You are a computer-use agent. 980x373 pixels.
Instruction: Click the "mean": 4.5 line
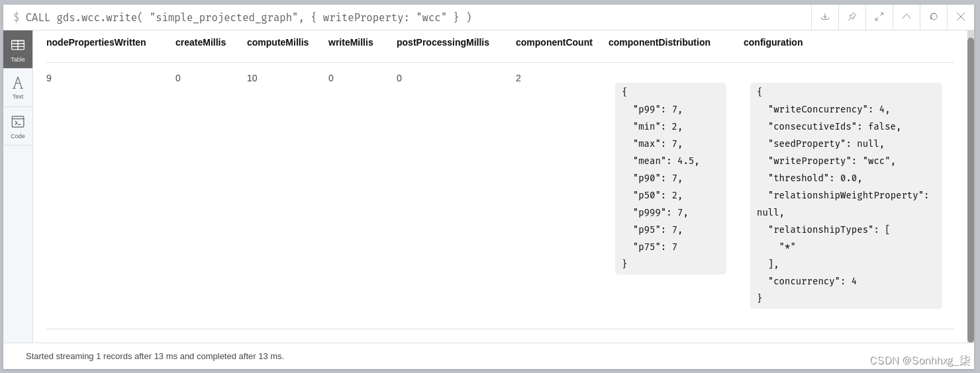point(666,161)
